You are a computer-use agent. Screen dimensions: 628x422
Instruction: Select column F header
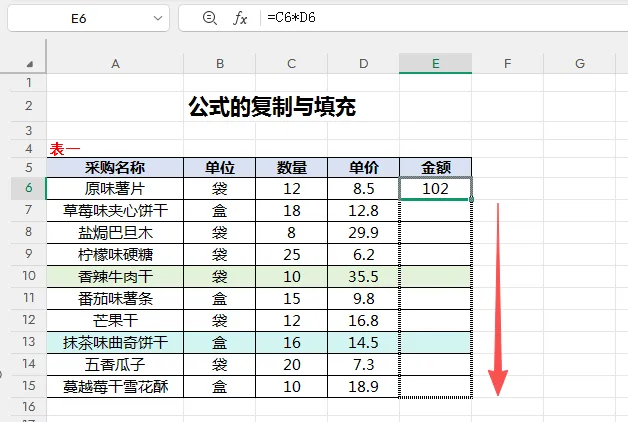coord(507,64)
